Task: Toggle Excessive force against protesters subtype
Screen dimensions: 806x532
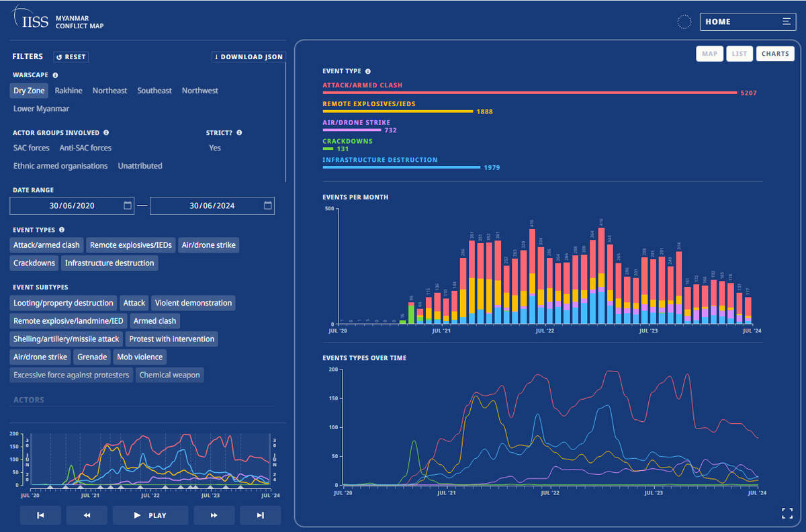Action: point(71,375)
